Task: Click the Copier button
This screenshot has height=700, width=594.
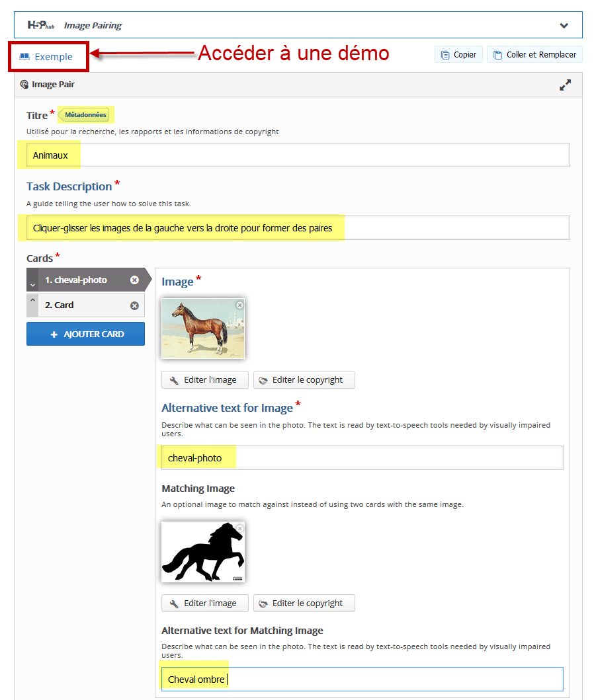Action: 458,55
